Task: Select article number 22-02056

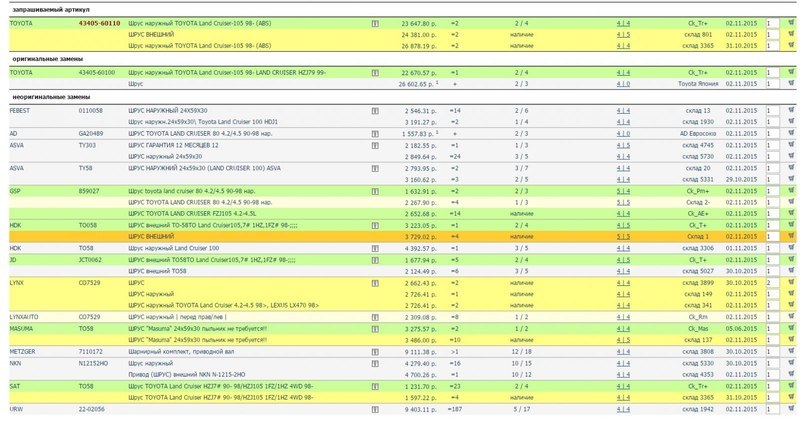Action: coord(92,409)
